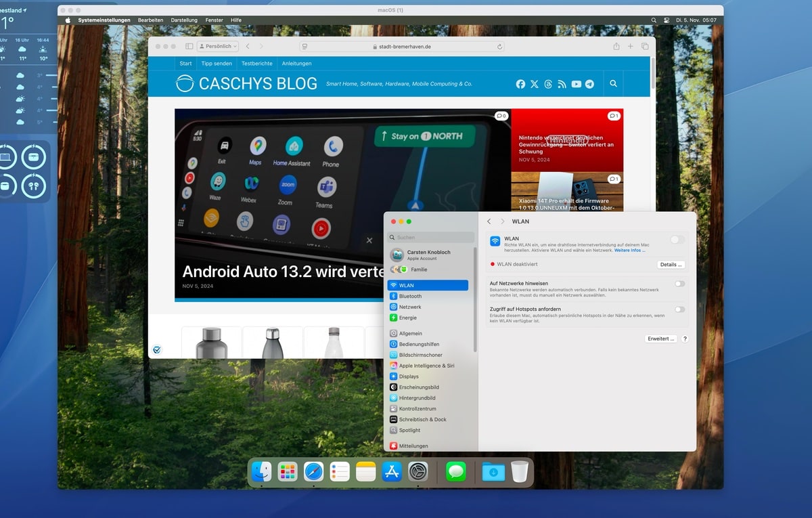Screen dimensions: 812x518
Task: Open Testberichte on the blog
Action: tap(257, 64)
